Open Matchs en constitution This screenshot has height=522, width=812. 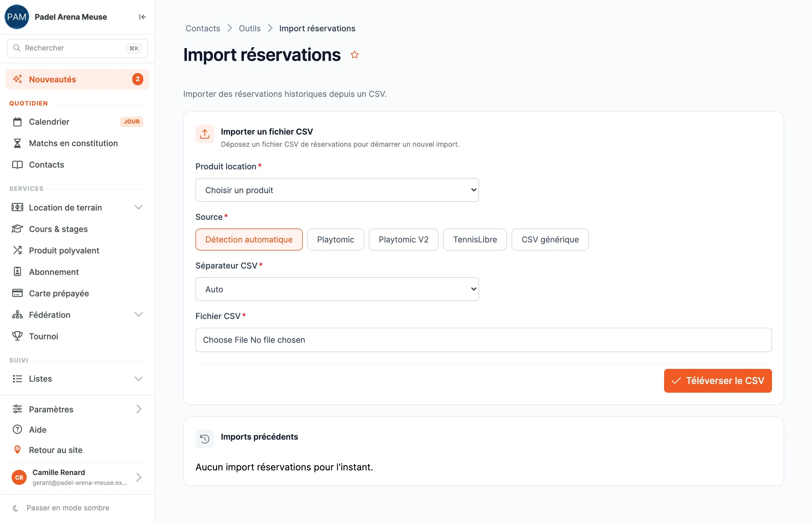[x=77, y=143]
